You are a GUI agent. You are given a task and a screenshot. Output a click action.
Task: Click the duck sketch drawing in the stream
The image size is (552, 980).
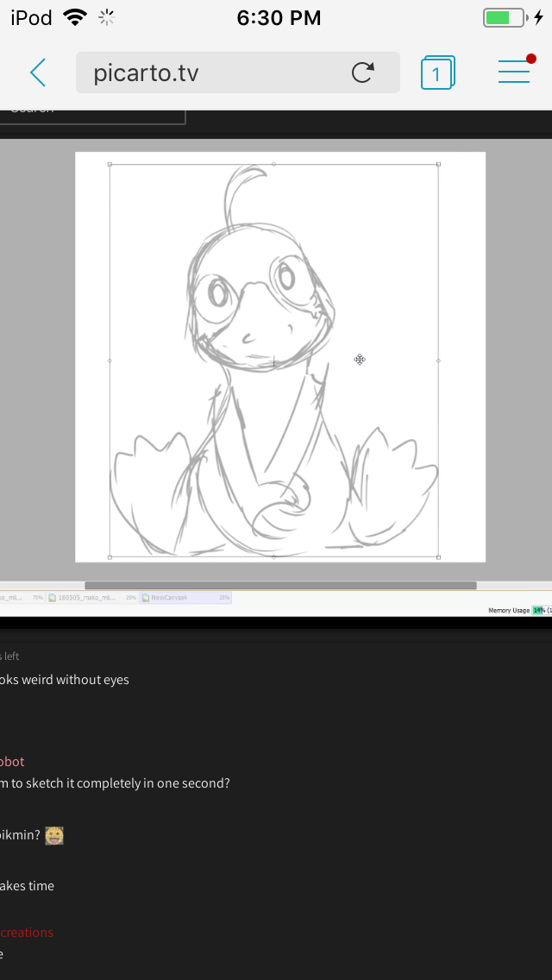click(273, 361)
